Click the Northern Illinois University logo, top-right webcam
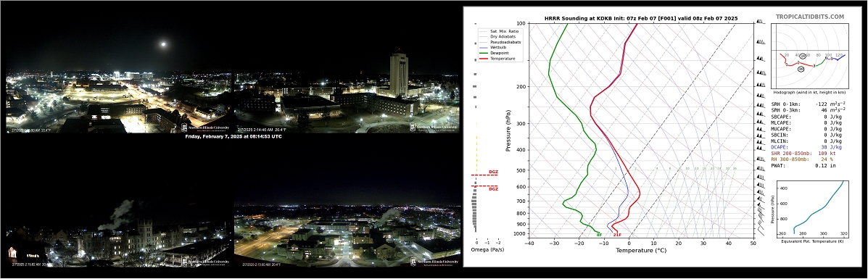 click(434, 127)
